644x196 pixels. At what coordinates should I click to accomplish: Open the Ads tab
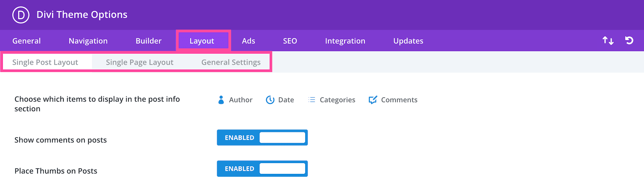pyautogui.click(x=248, y=41)
